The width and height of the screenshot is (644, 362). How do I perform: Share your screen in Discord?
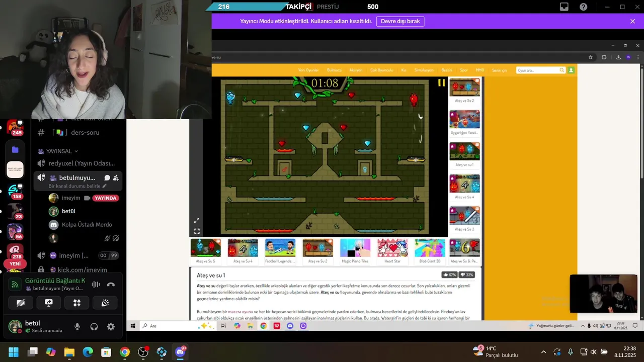click(x=49, y=303)
